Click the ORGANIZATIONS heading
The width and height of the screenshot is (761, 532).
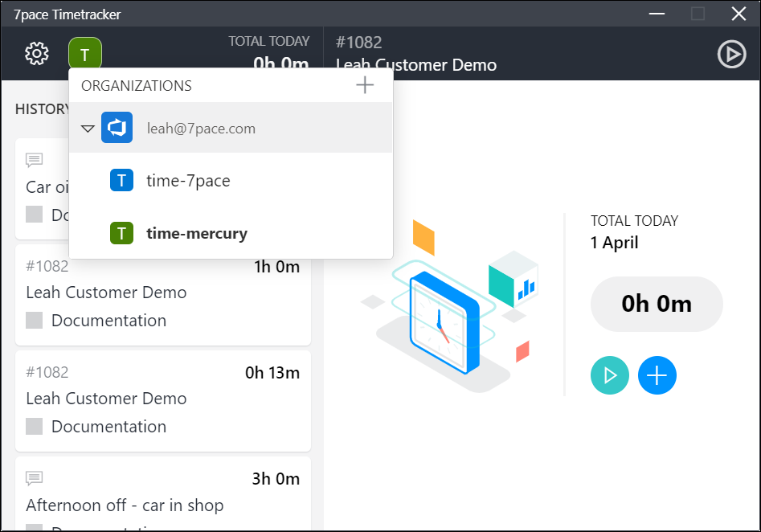(137, 86)
